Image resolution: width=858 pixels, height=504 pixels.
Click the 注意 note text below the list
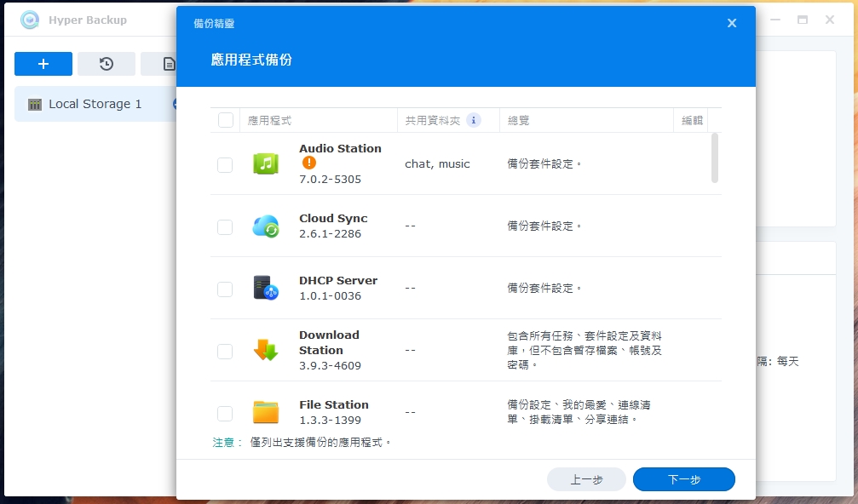point(302,442)
